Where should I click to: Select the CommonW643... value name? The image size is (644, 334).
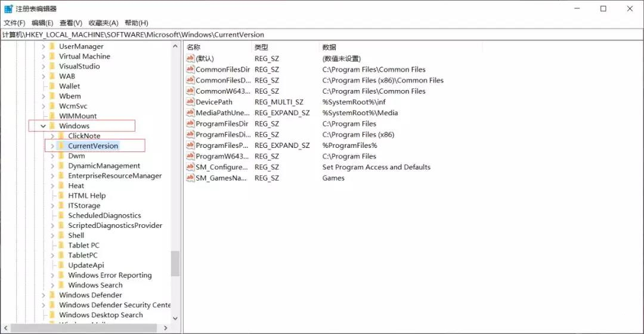tap(222, 91)
